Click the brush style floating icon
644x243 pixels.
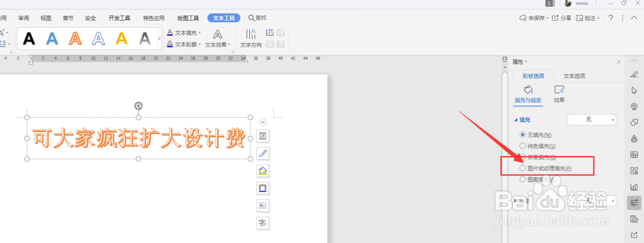point(263,154)
